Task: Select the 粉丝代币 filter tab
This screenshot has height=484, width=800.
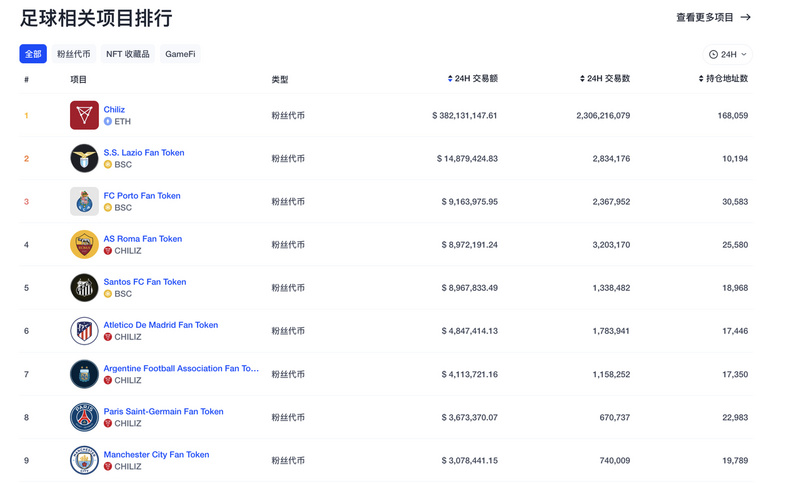Action: coord(73,54)
